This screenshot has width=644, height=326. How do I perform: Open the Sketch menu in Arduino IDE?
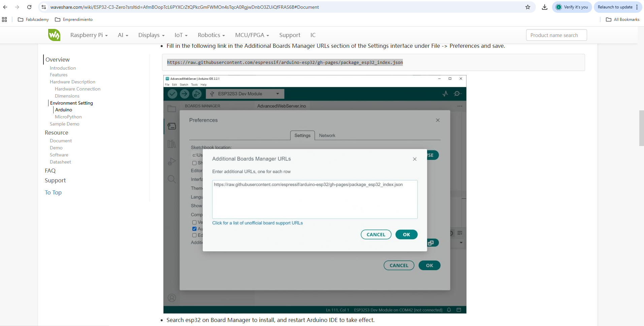pos(184,85)
